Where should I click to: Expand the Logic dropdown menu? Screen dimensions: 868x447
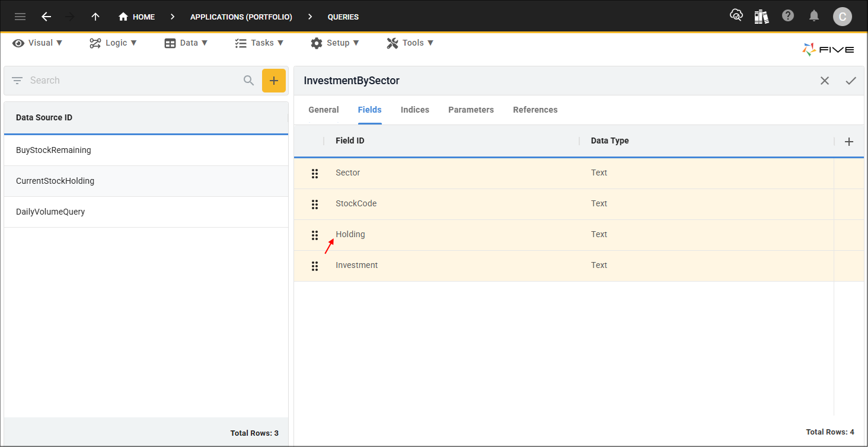coord(113,43)
